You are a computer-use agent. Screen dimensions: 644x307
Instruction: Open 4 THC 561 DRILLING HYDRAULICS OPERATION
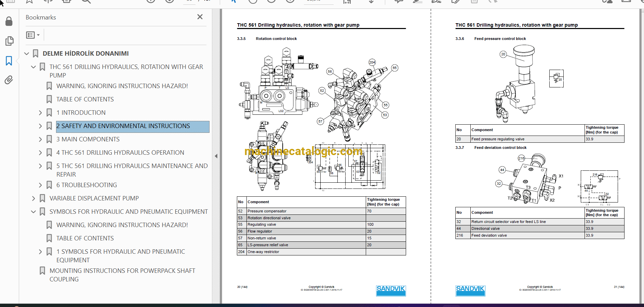(x=120, y=153)
